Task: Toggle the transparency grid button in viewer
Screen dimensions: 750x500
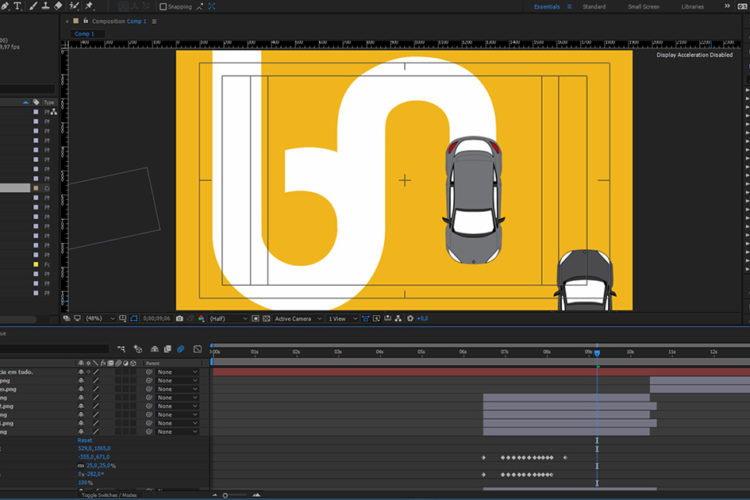Action: [x=266, y=318]
